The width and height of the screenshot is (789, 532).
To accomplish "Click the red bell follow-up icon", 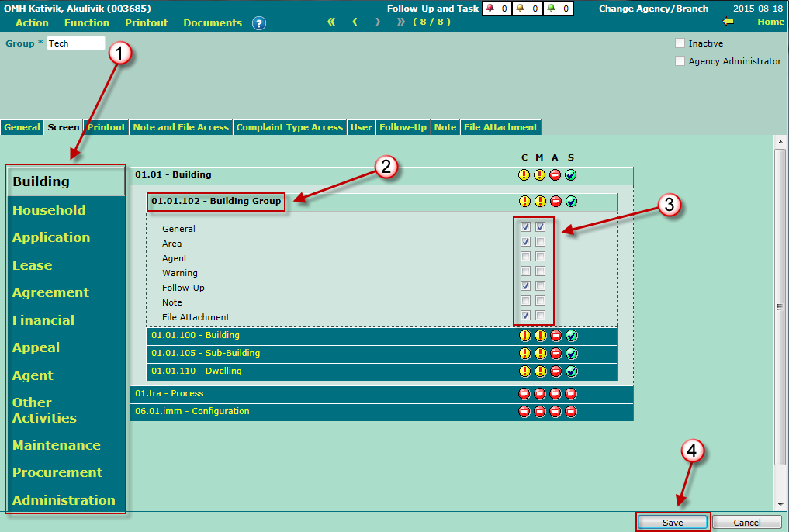I will [x=490, y=9].
